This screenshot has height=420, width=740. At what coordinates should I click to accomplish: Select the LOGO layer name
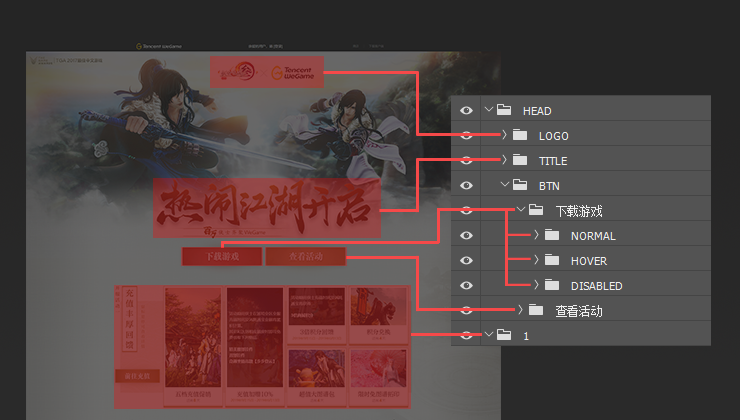554,136
